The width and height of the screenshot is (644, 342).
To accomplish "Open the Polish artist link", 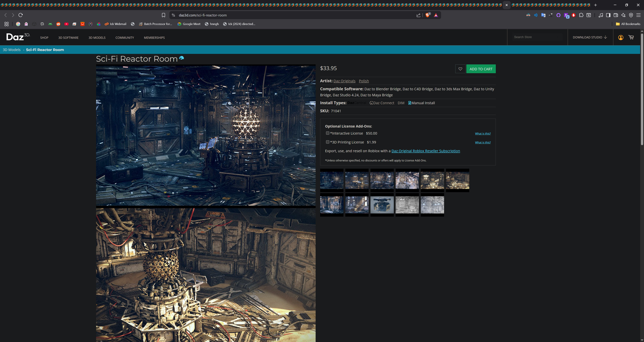I will pyautogui.click(x=364, y=81).
